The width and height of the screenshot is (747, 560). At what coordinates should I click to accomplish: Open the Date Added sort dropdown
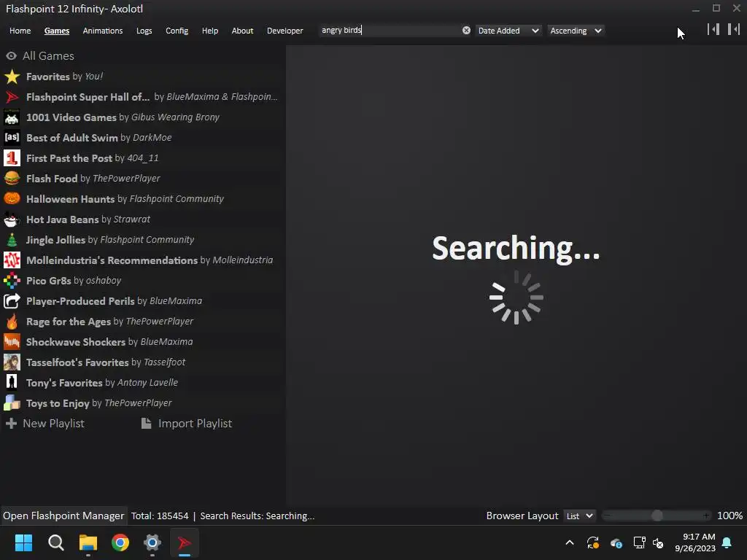[508, 31]
